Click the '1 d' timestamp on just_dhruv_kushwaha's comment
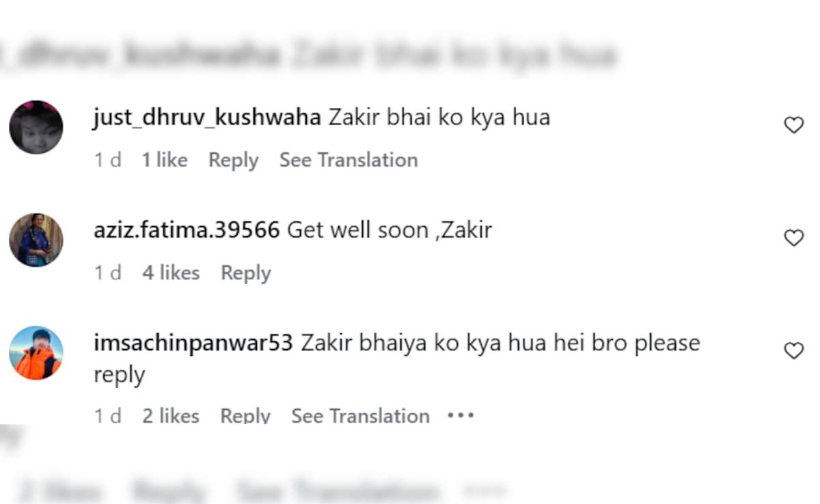820x504 pixels. click(107, 160)
